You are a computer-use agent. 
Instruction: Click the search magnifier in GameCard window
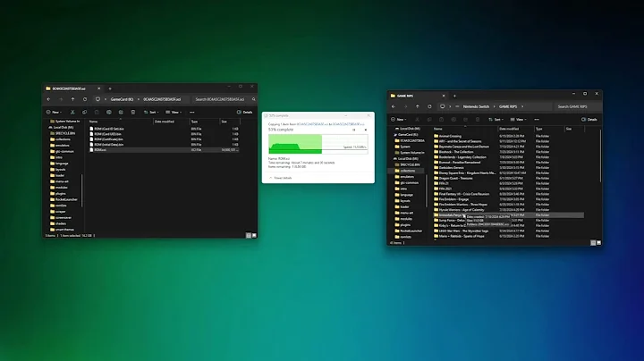click(253, 99)
